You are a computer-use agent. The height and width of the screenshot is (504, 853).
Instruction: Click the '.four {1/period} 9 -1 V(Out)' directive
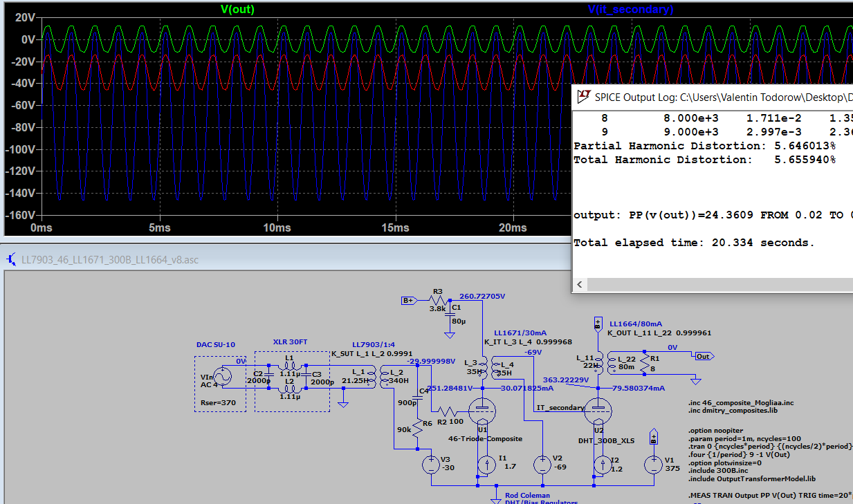[740, 455]
